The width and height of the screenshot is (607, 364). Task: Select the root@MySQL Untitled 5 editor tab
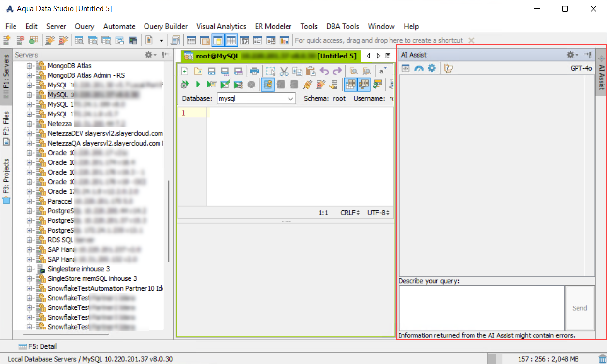click(x=271, y=56)
